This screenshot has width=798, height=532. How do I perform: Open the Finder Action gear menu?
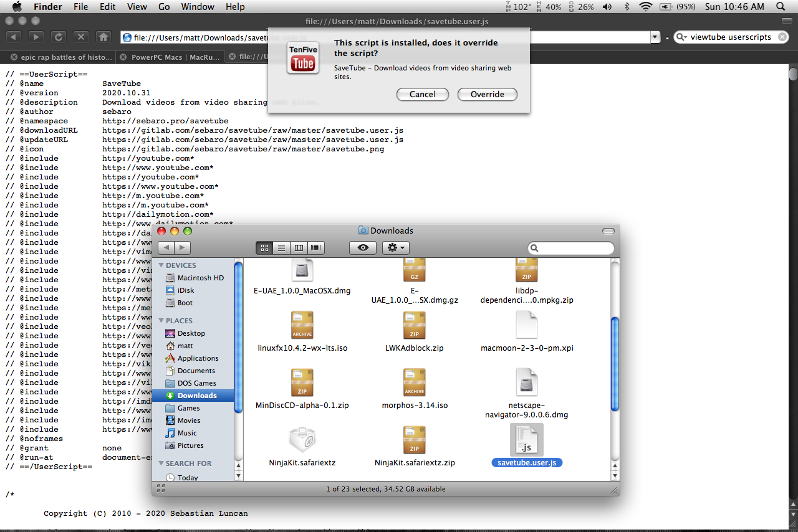[x=396, y=248]
